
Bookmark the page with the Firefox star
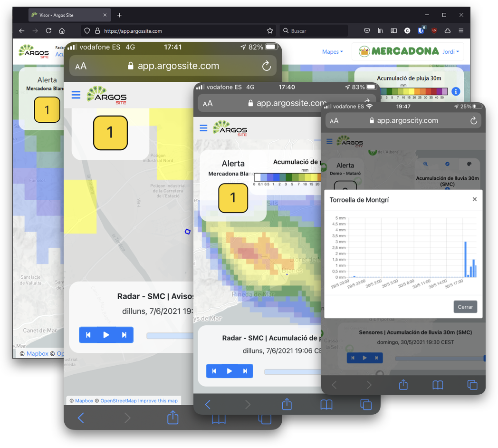[x=270, y=31]
